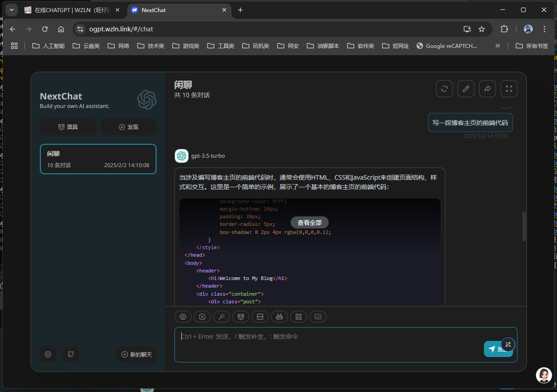
Task: Expand hidden bookmarks chevron
Action: (x=497, y=46)
